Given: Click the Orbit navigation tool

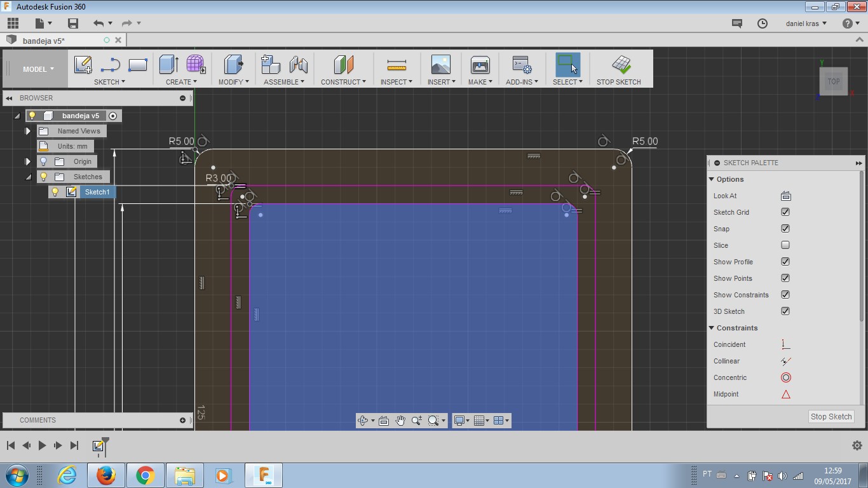Looking at the screenshot, I should coord(363,421).
